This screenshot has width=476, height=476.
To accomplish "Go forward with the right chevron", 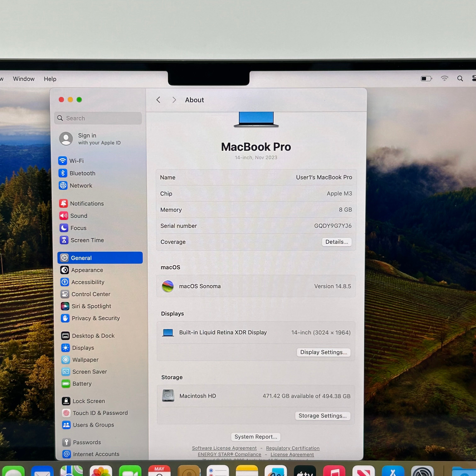I will tap(174, 100).
